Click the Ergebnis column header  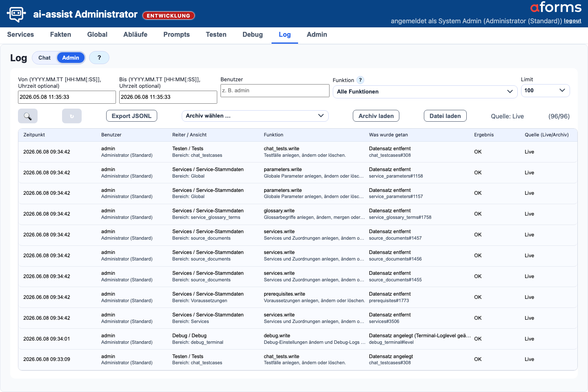(484, 135)
